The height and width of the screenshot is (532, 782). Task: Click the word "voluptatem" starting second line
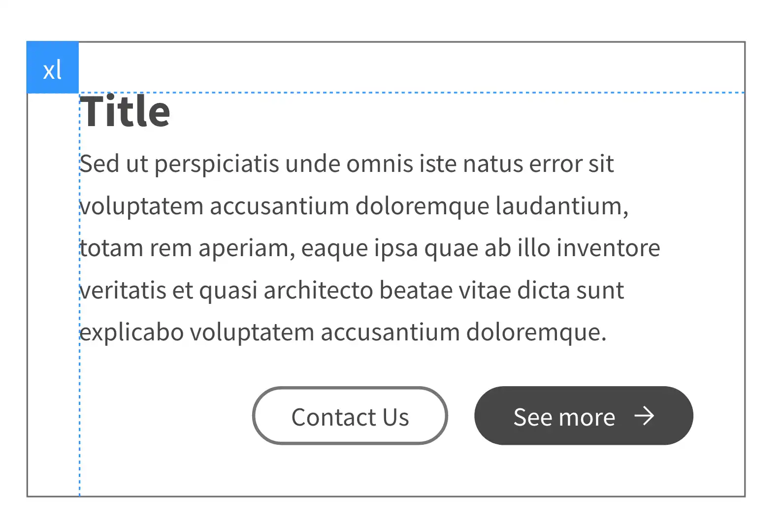(x=142, y=206)
